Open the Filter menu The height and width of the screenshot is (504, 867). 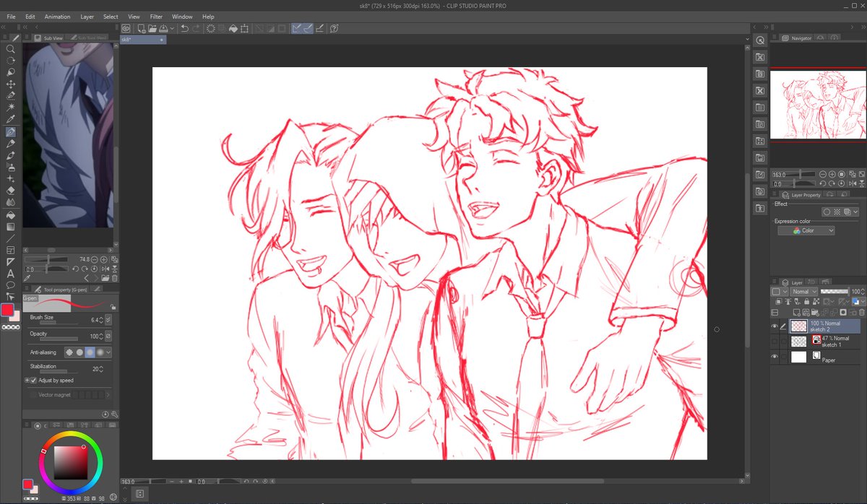pyautogui.click(x=156, y=16)
